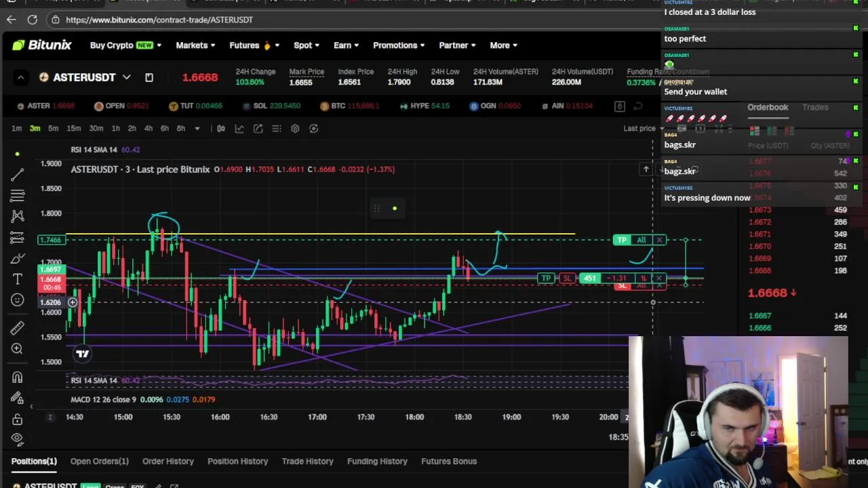
Task: Open the ASTERUSDT pair selector
Action: coord(85,77)
